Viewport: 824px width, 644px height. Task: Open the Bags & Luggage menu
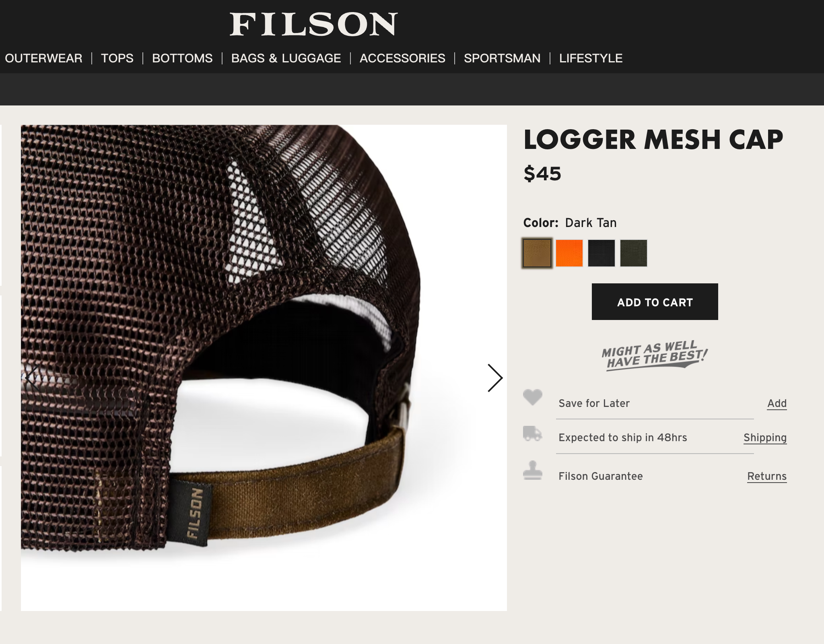286,58
